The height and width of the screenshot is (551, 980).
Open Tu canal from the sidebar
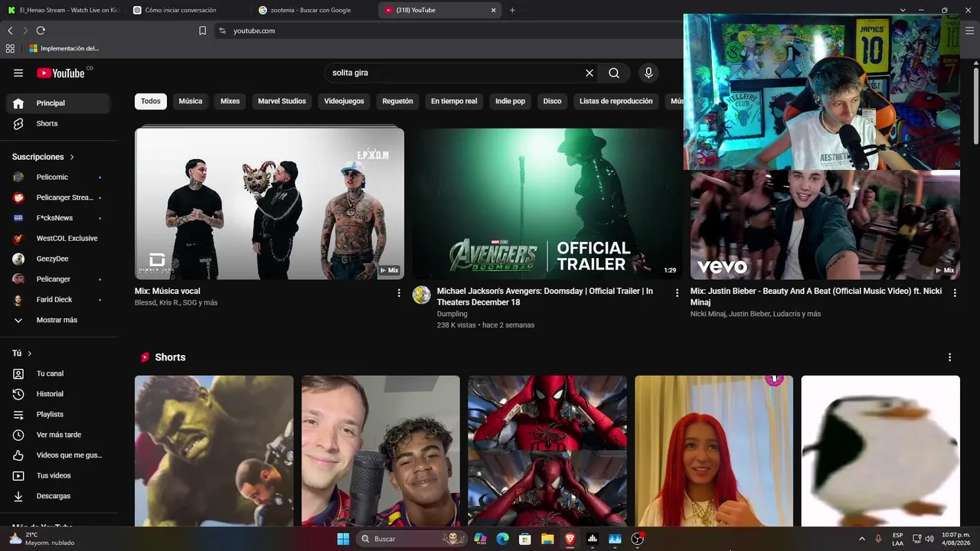point(58,373)
